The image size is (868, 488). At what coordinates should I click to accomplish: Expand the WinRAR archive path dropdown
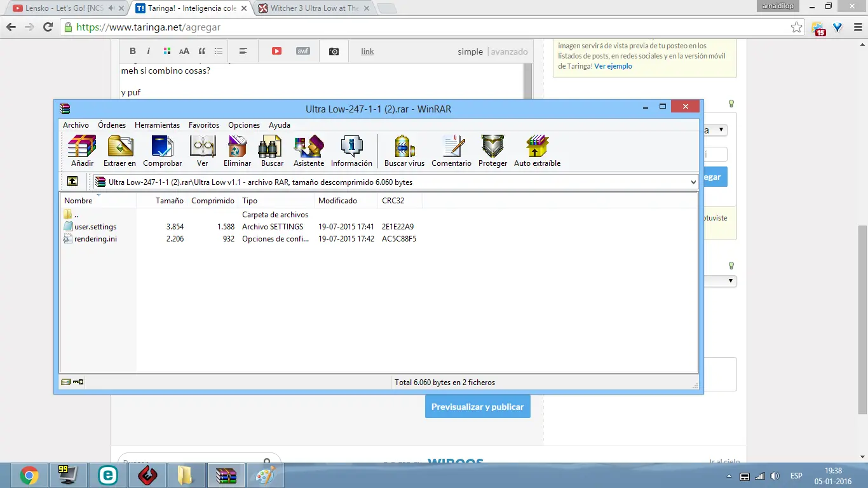[693, 182]
